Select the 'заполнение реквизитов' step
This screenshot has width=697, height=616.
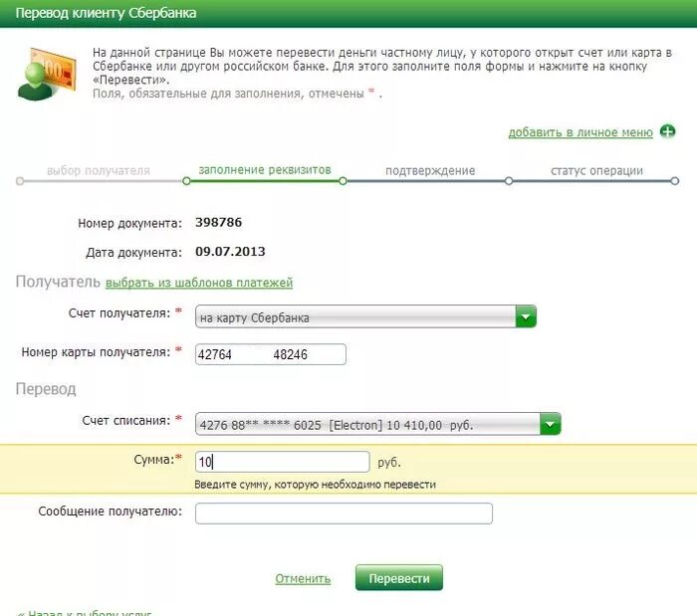(x=265, y=170)
